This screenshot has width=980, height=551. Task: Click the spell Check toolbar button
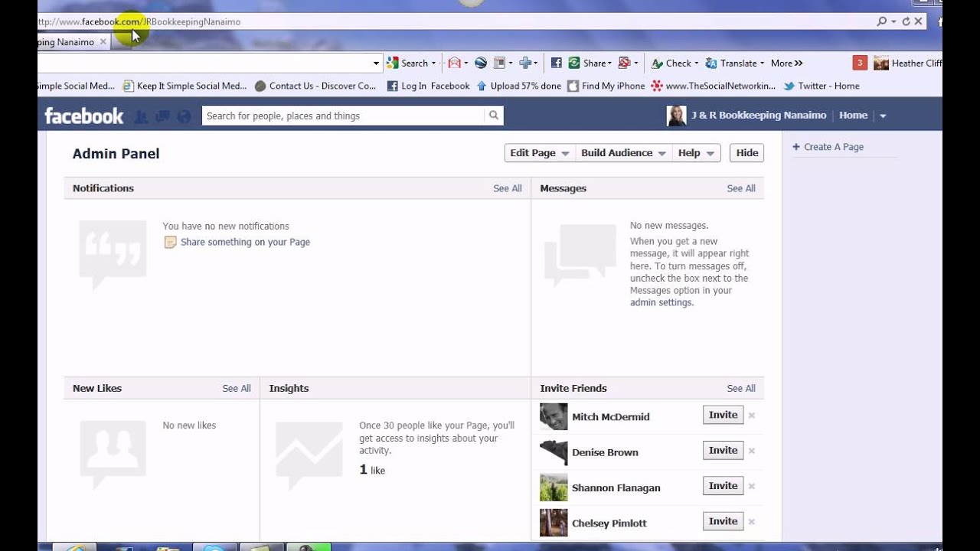click(x=674, y=64)
